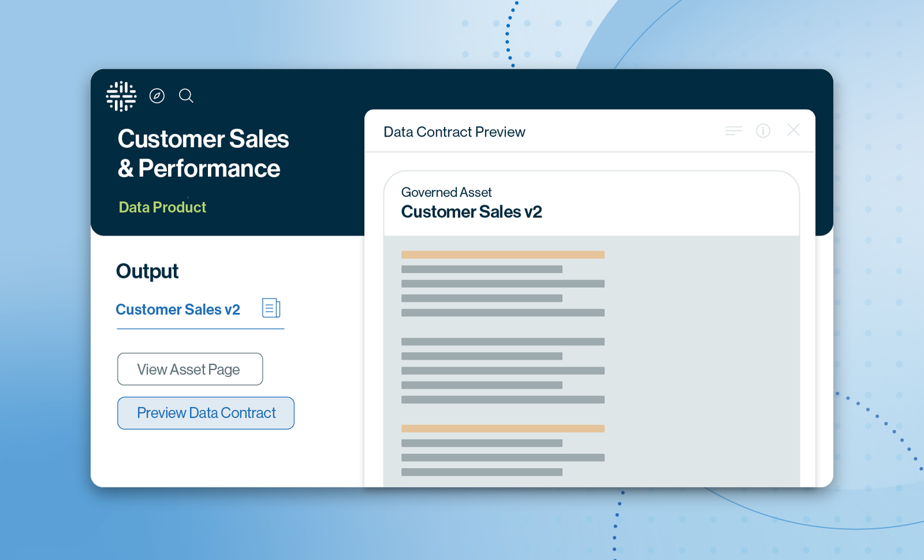Click the first orange highlighted contract line
Screen dimensions: 924x560
click(502, 255)
